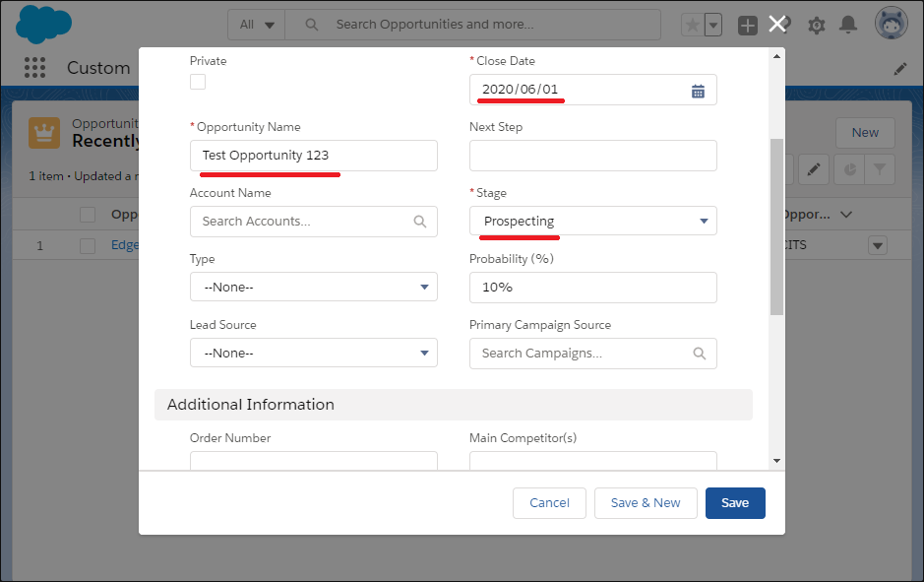Click the Save & New button

pos(646,503)
